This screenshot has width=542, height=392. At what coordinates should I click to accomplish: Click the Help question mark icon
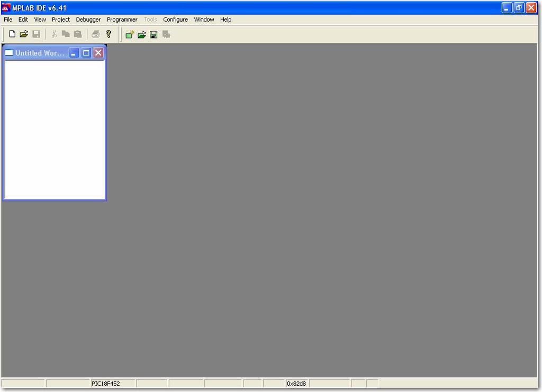click(109, 34)
